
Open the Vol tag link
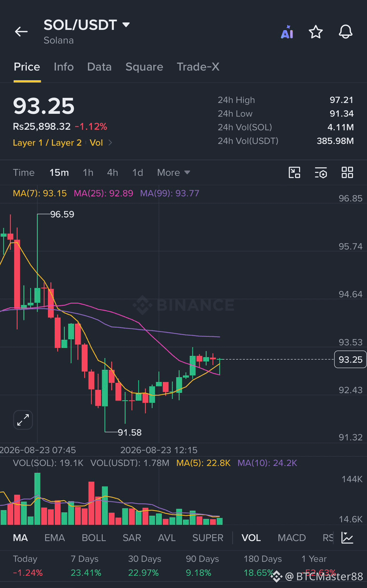tap(96, 143)
